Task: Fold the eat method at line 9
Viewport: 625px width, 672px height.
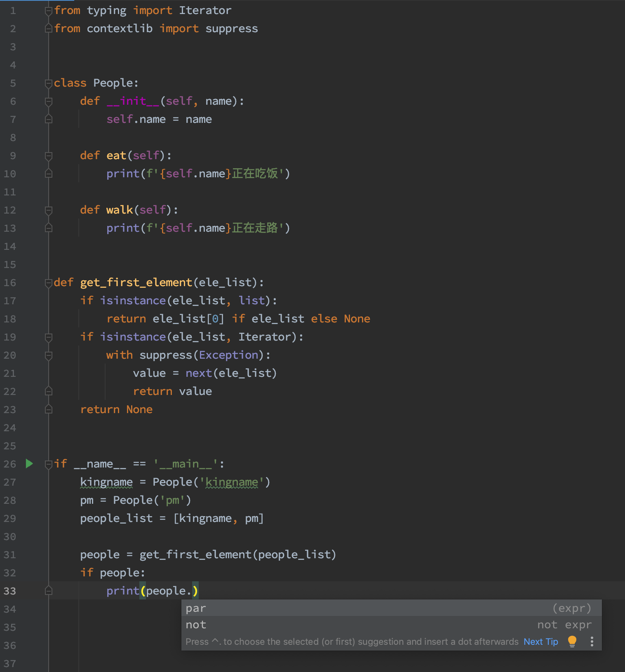Action: (48, 156)
